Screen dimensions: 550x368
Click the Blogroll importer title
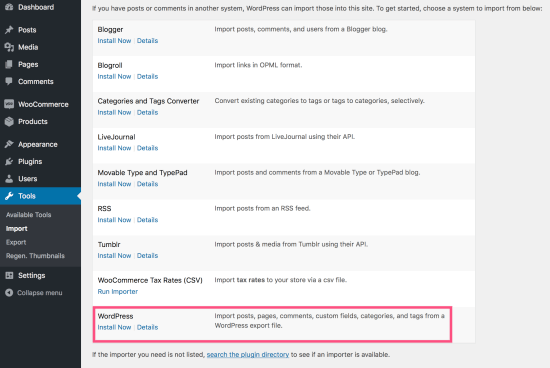click(110, 65)
